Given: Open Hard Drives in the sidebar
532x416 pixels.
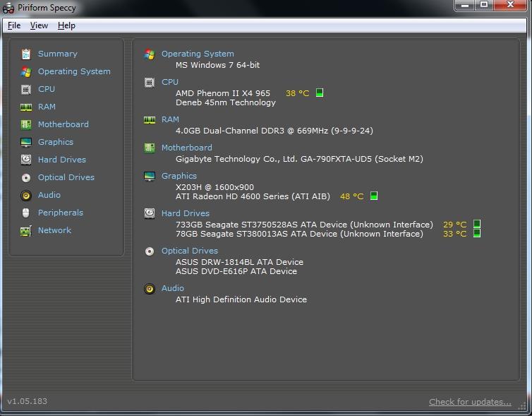Looking at the screenshot, I should pos(62,160).
